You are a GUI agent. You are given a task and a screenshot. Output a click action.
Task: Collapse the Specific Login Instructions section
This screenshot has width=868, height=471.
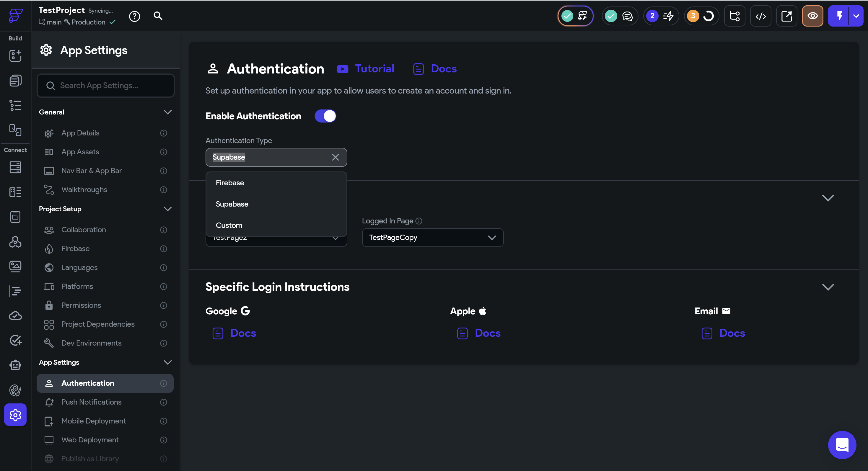coord(828,287)
